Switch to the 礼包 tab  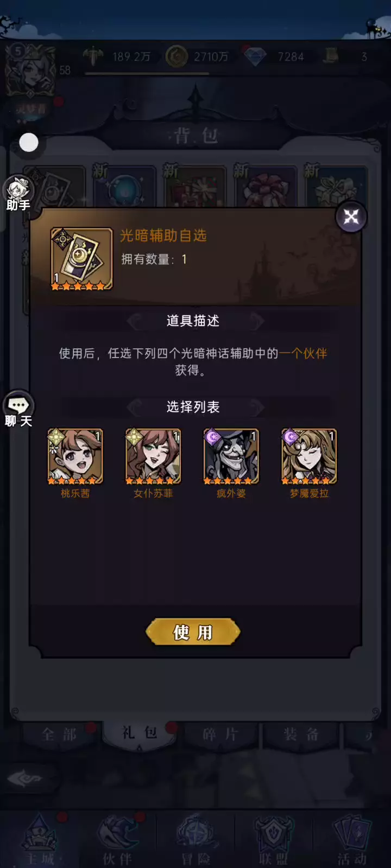pos(140,734)
